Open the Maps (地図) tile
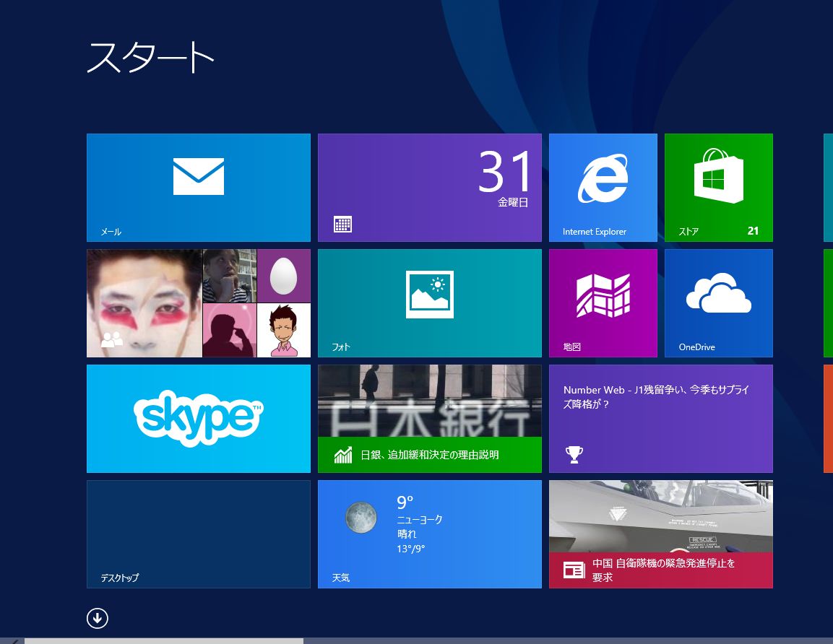This screenshot has width=833, height=644. point(603,303)
